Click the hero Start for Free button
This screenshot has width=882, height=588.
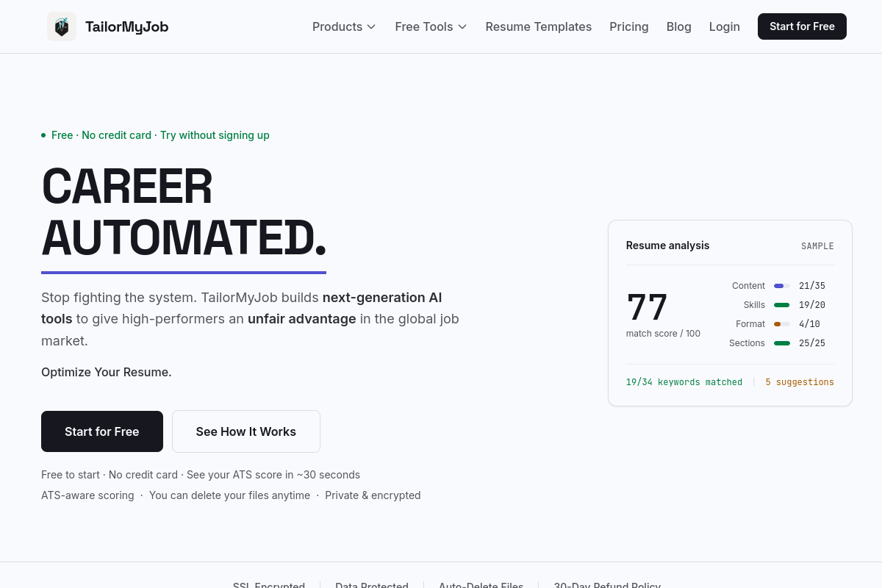point(102,431)
